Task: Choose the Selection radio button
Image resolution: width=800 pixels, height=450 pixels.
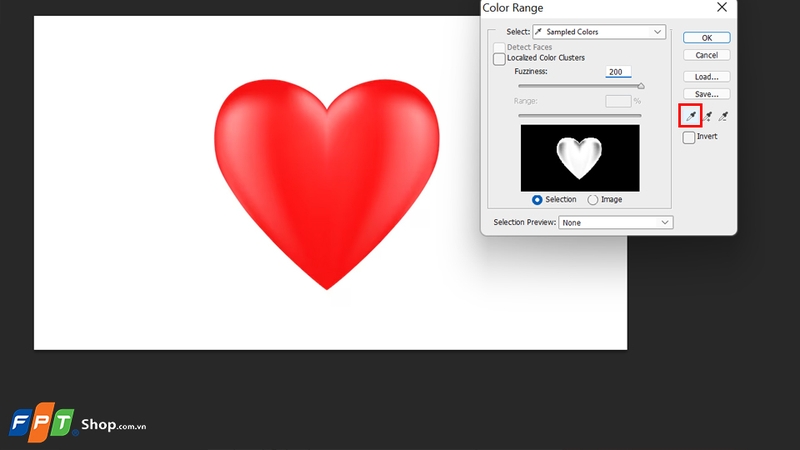Action: (537, 200)
